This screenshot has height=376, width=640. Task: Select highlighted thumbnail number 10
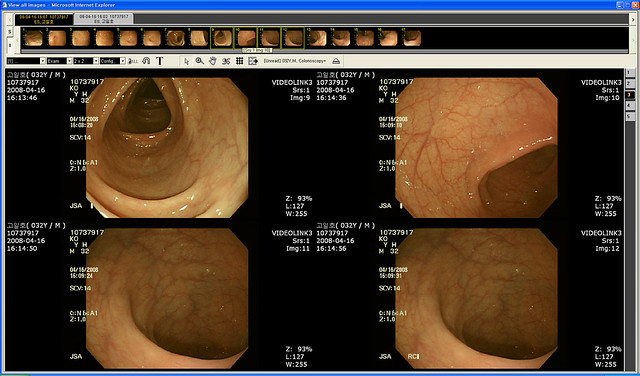pos(246,38)
